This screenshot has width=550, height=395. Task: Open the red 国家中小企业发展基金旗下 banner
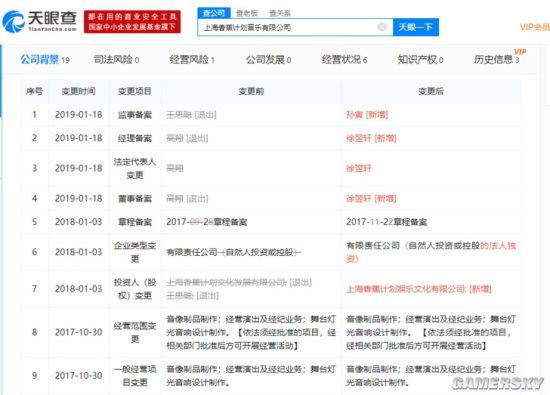132,22
